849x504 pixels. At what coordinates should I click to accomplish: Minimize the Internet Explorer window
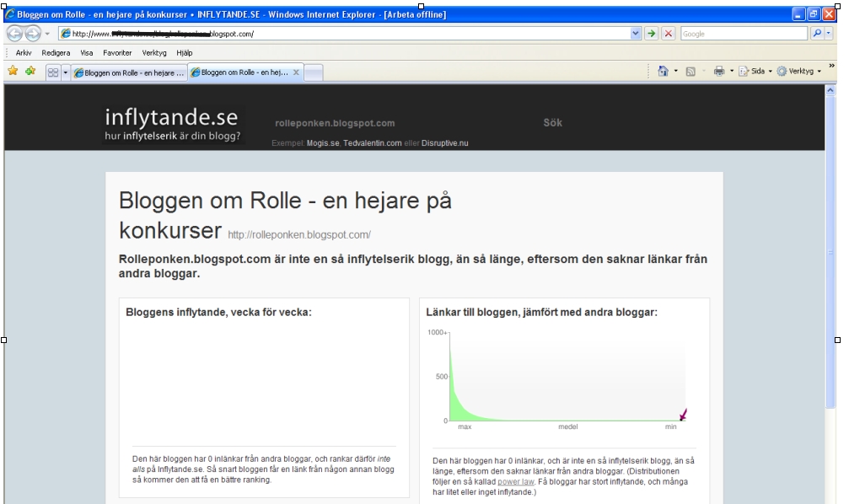799,14
